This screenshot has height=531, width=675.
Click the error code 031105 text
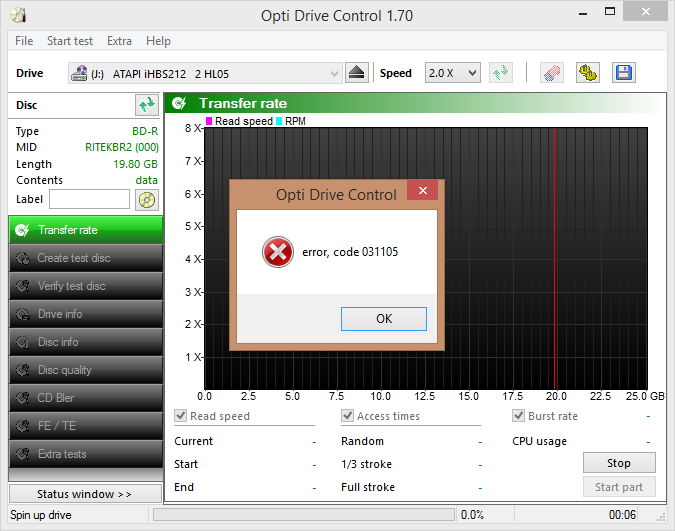click(350, 252)
